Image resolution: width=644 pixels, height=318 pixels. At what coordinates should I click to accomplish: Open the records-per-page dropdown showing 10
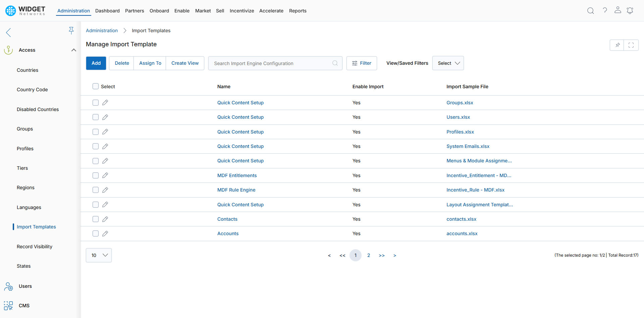pos(99,255)
